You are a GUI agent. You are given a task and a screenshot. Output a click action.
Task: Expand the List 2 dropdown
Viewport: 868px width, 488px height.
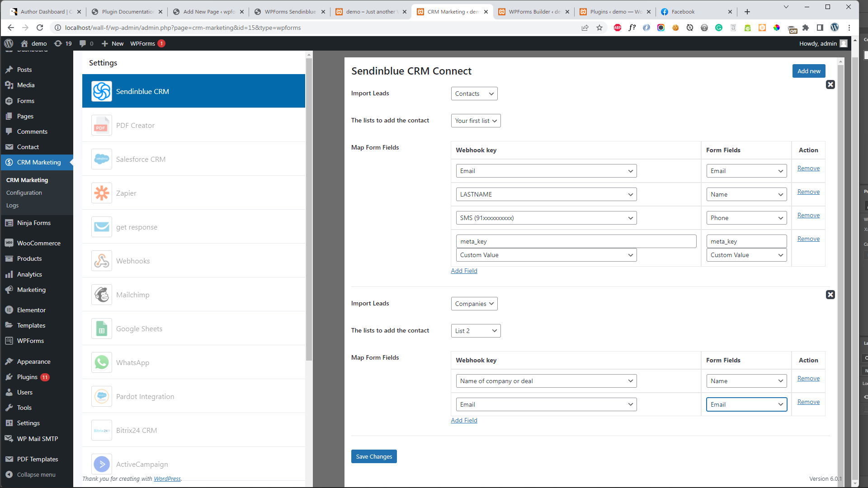476,331
